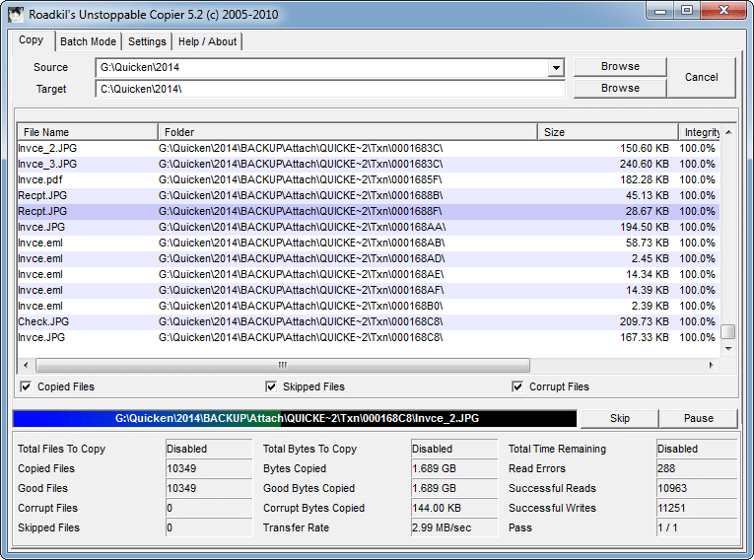Skip the current file being copied
The height and width of the screenshot is (560, 754).
(619, 419)
